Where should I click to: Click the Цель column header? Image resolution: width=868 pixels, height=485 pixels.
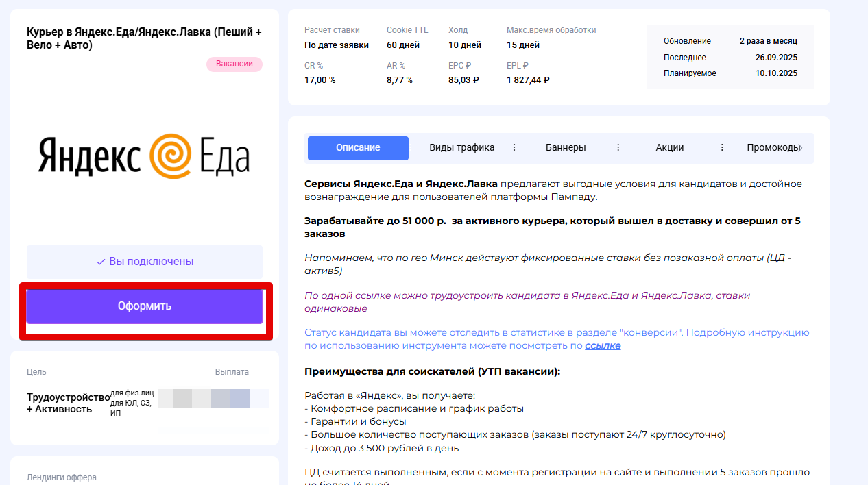[36, 372]
